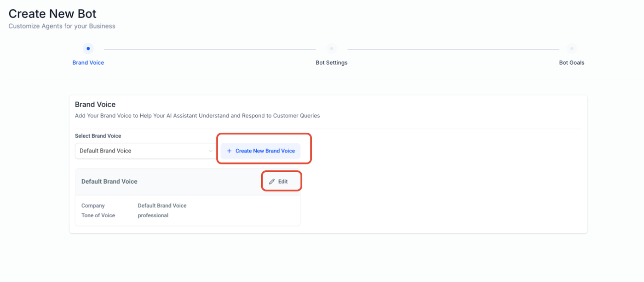This screenshot has width=644, height=282.
Task: Click the Default Brand Voice card title
Action: (109, 181)
